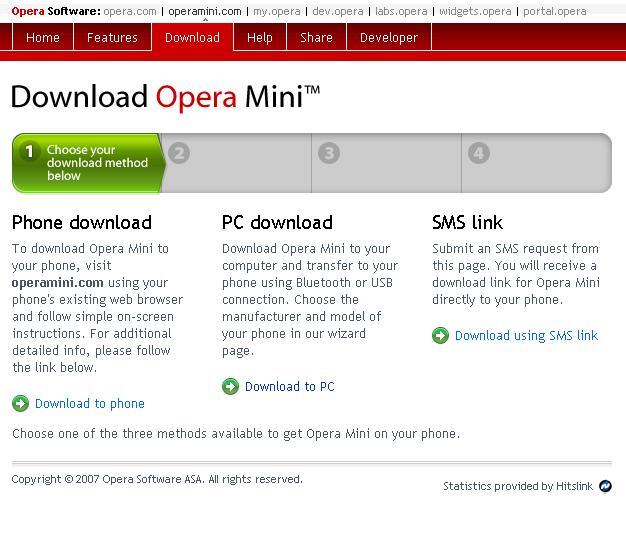626x533 pixels.
Task: Click the green arrow icon beside Download using SMS link
Action: tap(440, 335)
